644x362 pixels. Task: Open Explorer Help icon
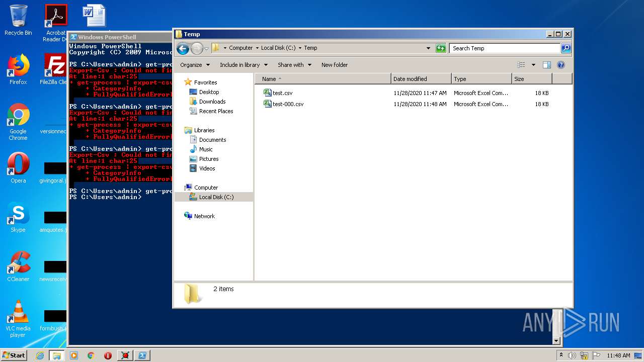(x=561, y=65)
